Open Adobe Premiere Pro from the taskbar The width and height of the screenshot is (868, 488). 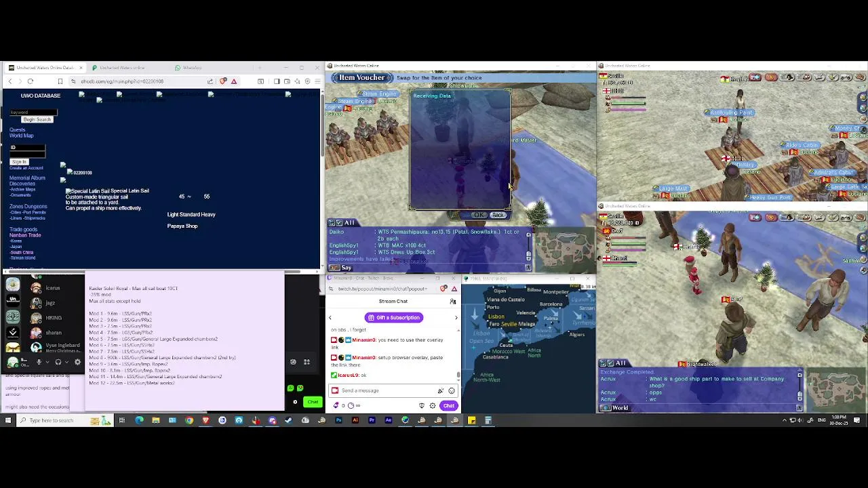tap(372, 420)
